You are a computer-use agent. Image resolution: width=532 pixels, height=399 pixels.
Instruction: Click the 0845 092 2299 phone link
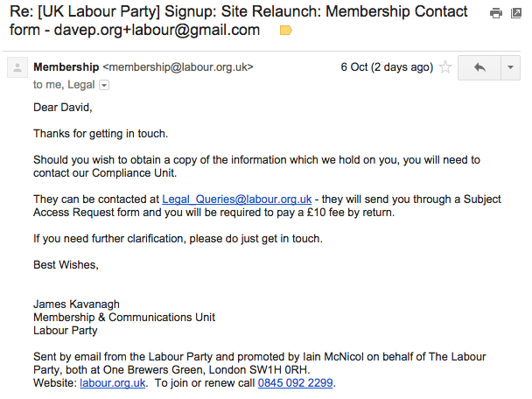(x=295, y=383)
